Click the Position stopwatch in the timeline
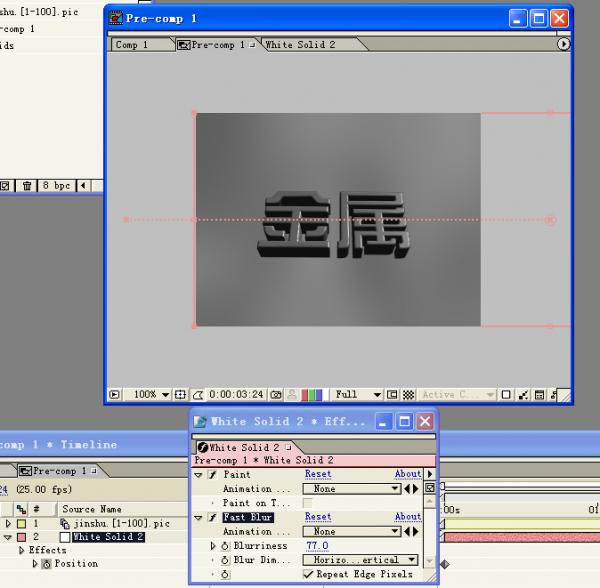 point(47,564)
